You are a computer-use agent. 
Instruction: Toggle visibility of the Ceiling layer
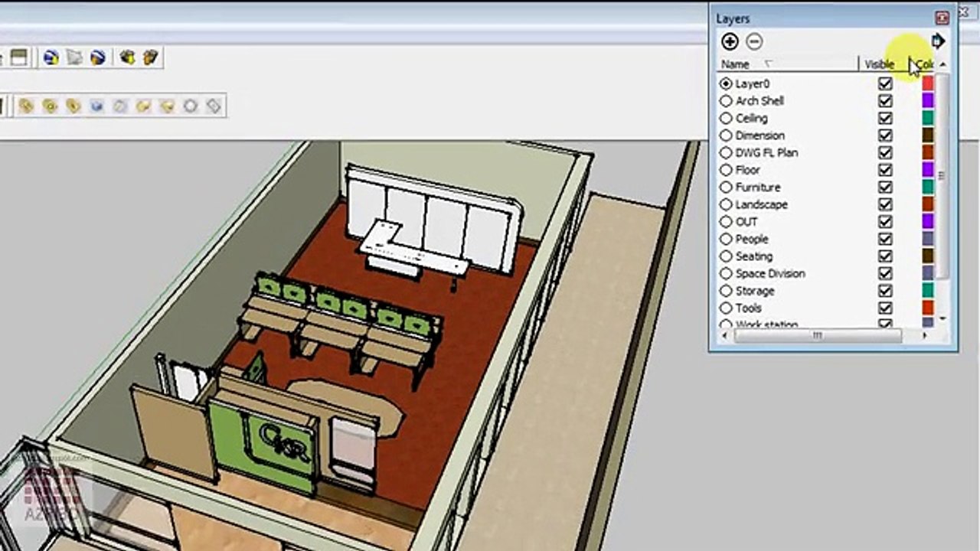(885, 119)
